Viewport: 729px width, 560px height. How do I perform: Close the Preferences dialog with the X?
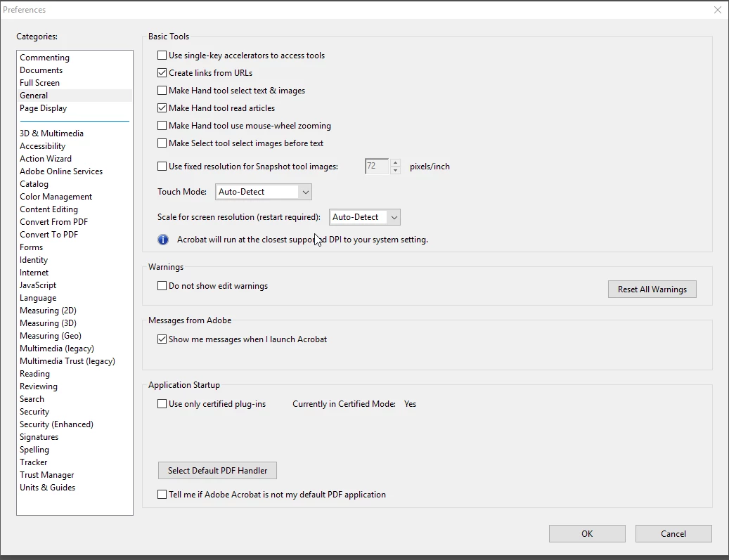click(x=717, y=10)
